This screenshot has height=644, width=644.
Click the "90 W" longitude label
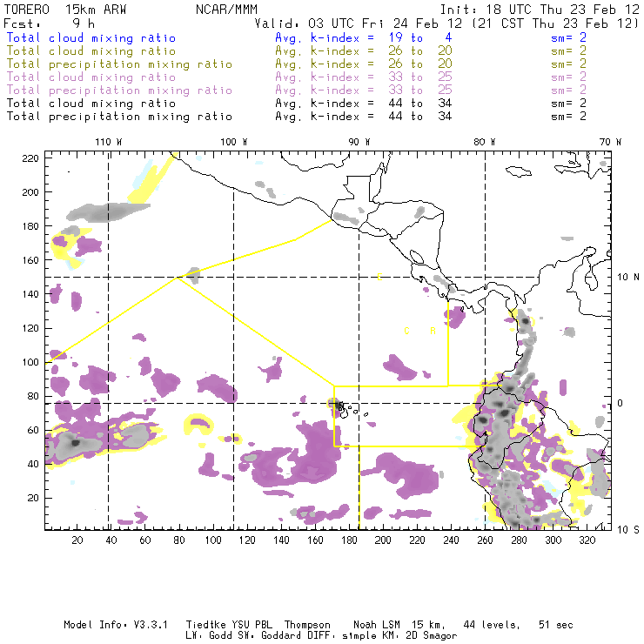point(359,142)
